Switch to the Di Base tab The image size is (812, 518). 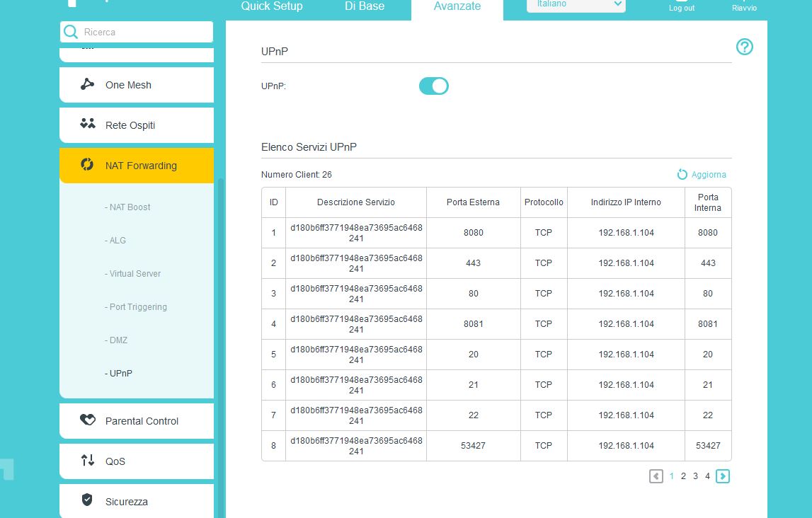click(365, 6)
